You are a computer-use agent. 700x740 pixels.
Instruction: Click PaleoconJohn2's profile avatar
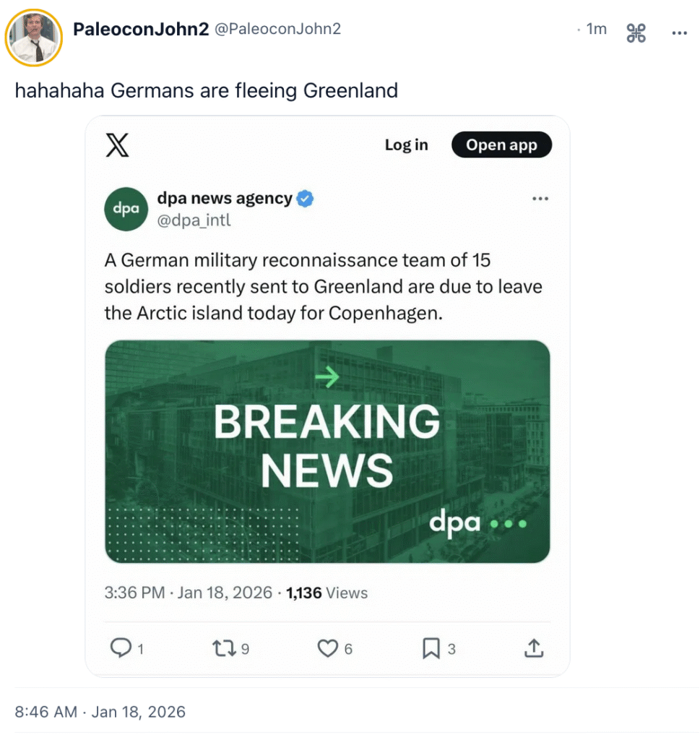pyautogui.click(x=34, y=38)
